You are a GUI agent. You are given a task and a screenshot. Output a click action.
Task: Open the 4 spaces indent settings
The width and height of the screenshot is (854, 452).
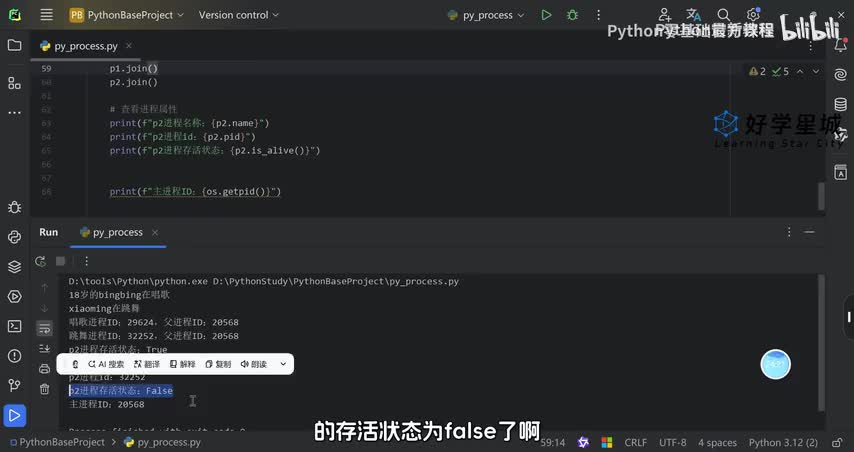717,442
